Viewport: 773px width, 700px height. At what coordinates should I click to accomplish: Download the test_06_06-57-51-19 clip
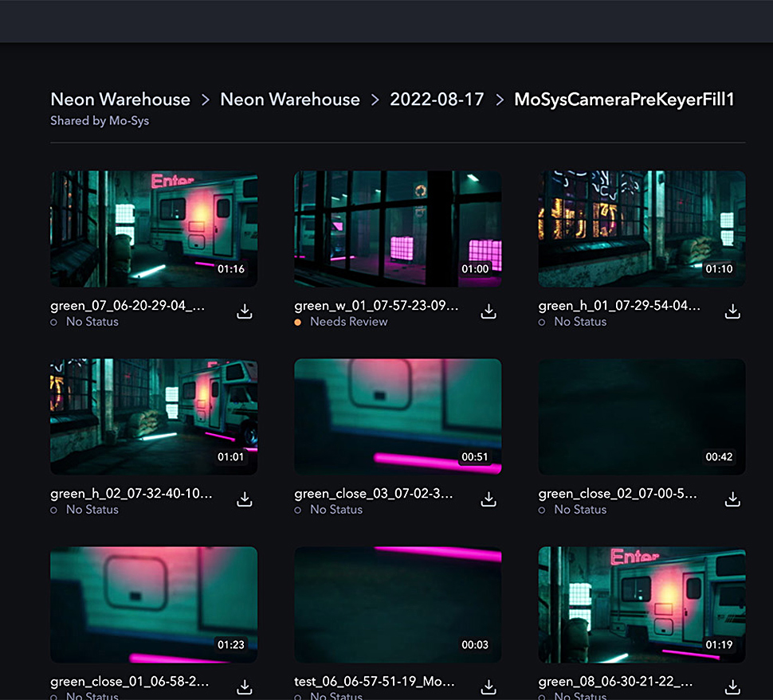pos(489,687)
